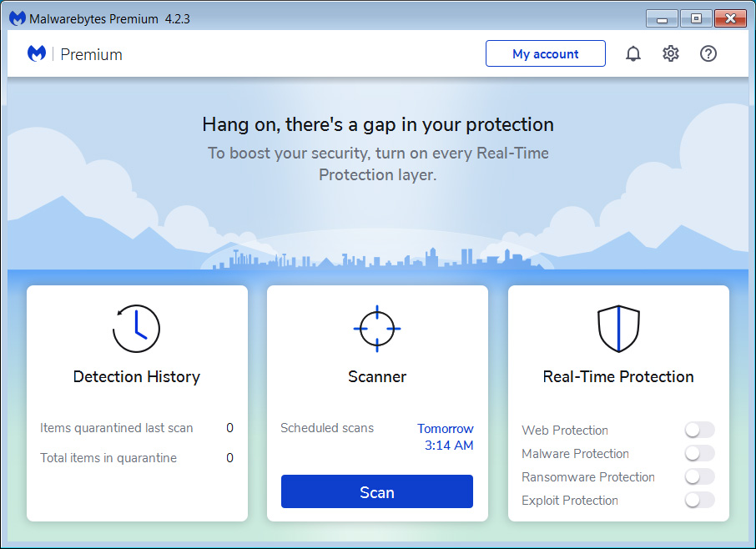756x549 pixels.
Task: Open the notifications bell icon
Action: point(633,53)
